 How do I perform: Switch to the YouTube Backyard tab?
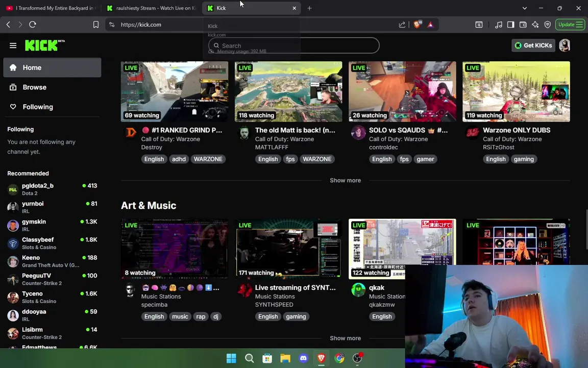51,8
